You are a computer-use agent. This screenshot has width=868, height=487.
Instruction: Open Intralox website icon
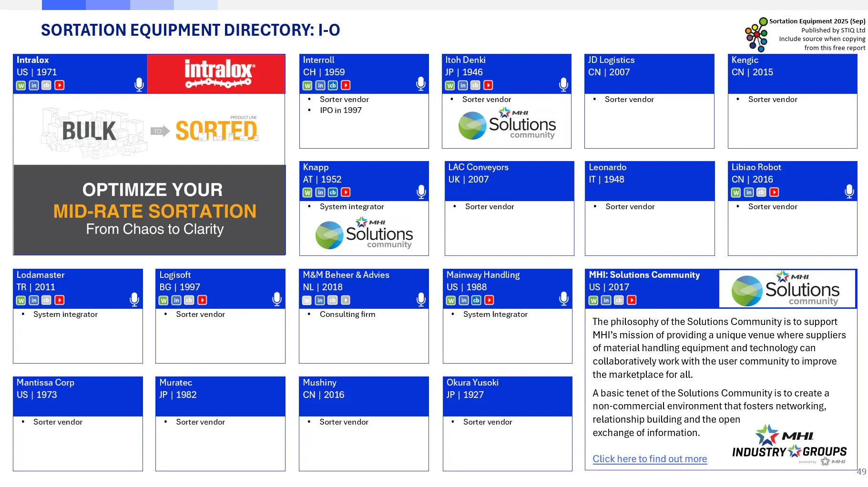(x=21, y=86)
